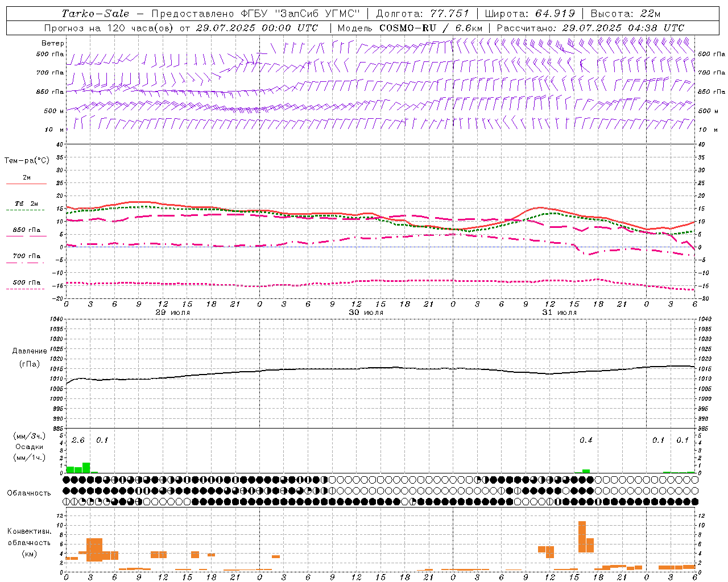Screen dimensions: 728x582
Task: Select the 31 июля date label
Action: click(560, 313)
